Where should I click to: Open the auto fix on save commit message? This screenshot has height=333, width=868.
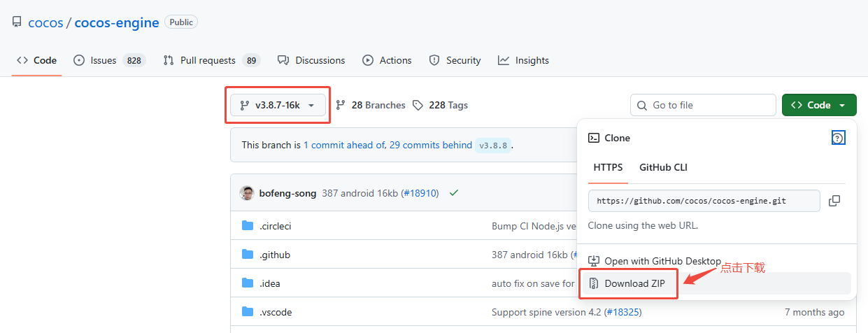533,283
